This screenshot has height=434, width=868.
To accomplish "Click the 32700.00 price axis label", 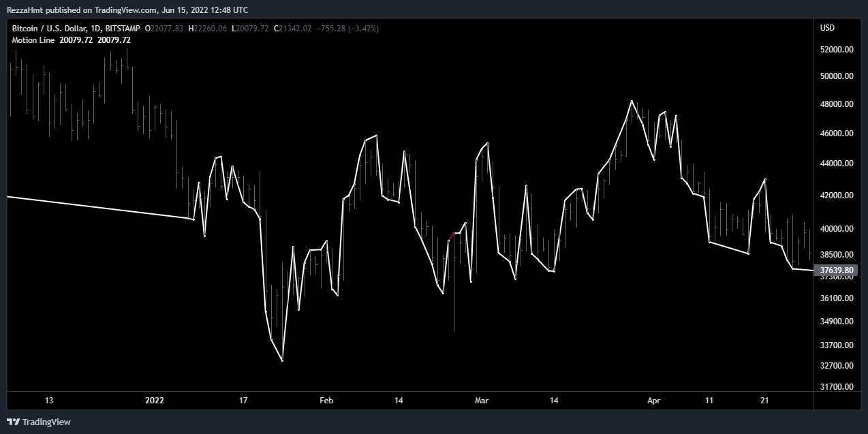I will [837, 366].
